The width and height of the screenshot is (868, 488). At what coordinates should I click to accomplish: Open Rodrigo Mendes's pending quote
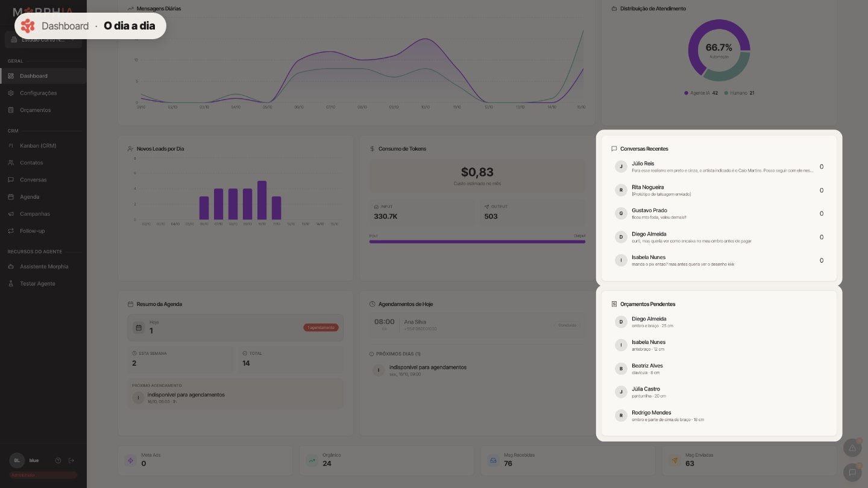pos(719,416)
